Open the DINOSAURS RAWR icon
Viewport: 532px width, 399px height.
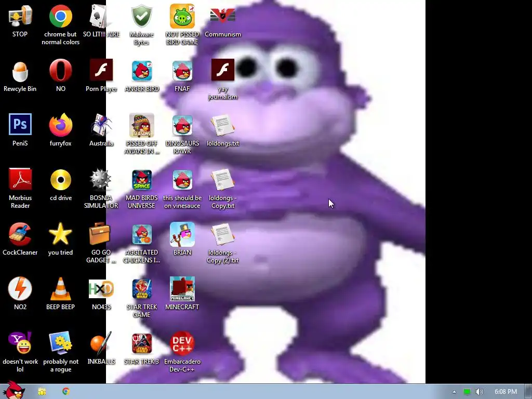coord(182,125)
